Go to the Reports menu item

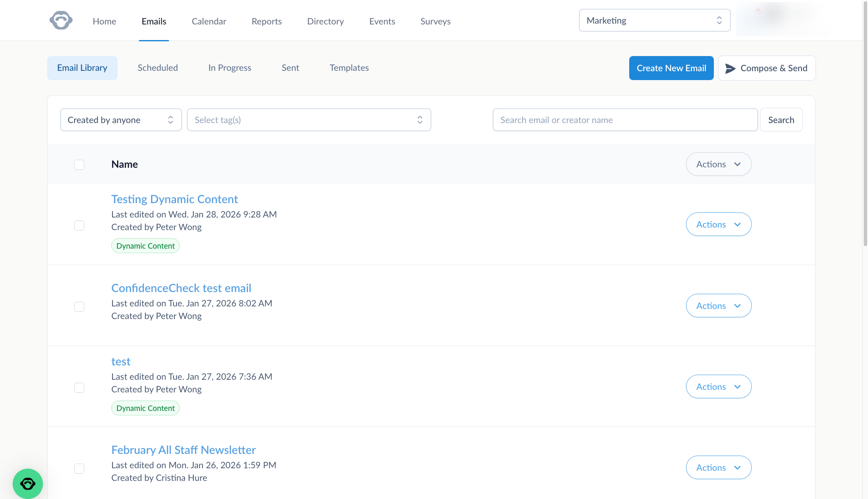pyautogui.click(x=267, y=21)
